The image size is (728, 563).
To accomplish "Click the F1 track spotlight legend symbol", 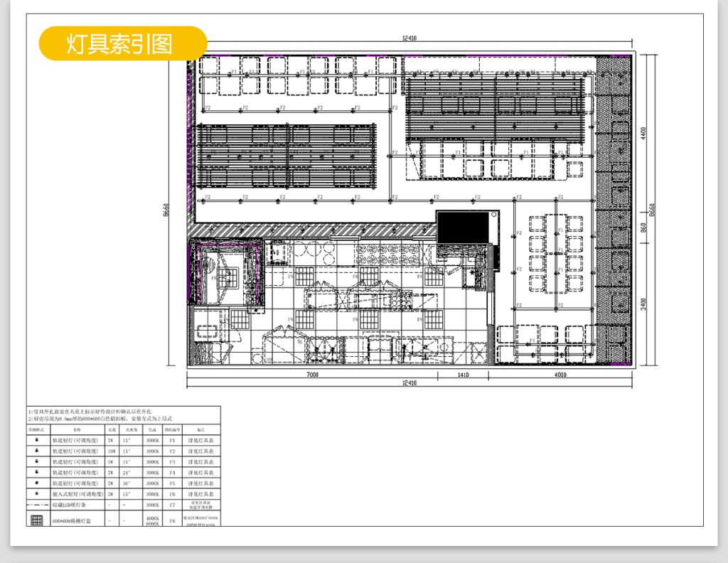I will point(37,440).
